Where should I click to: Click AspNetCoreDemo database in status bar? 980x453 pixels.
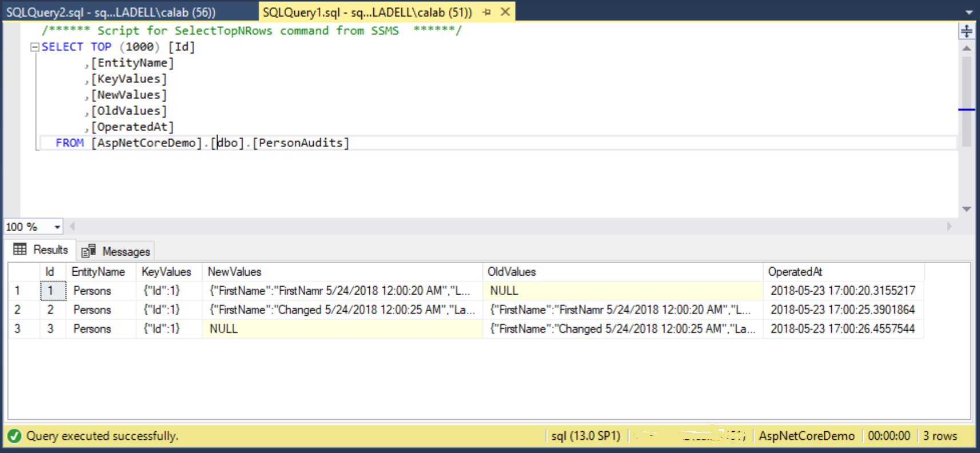[x=807, y=436]
